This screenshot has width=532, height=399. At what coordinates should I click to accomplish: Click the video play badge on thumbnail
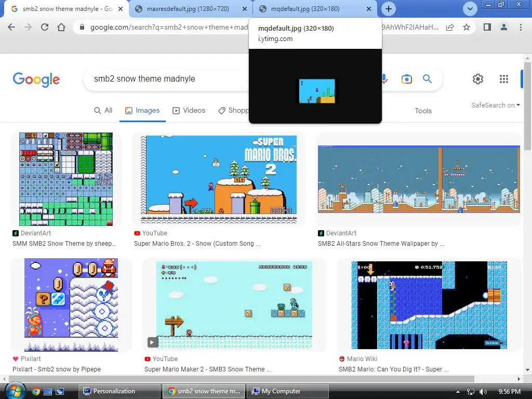pos(152,342)
